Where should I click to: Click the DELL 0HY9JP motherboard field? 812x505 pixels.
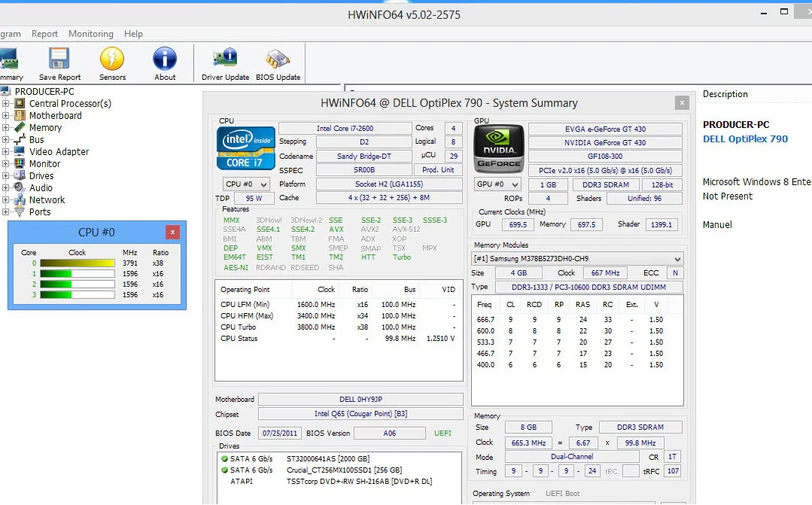[360, 400]
